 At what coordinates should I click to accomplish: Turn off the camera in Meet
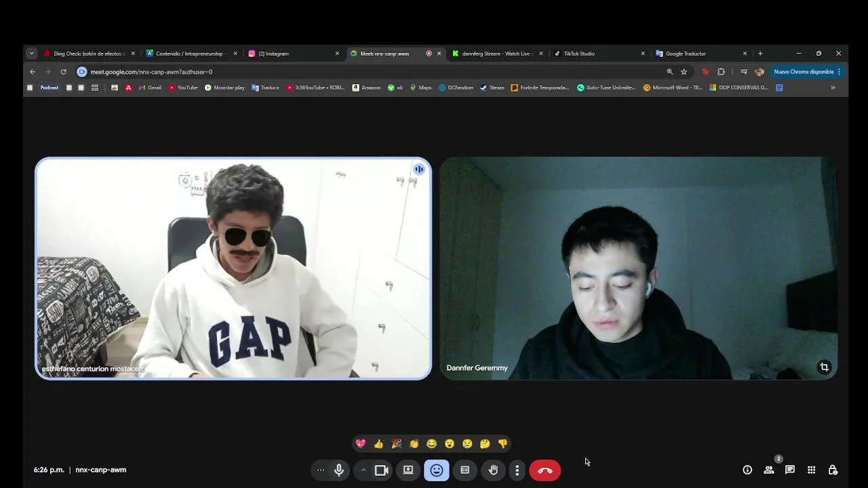pyautogui.click(x=381, y=470)
